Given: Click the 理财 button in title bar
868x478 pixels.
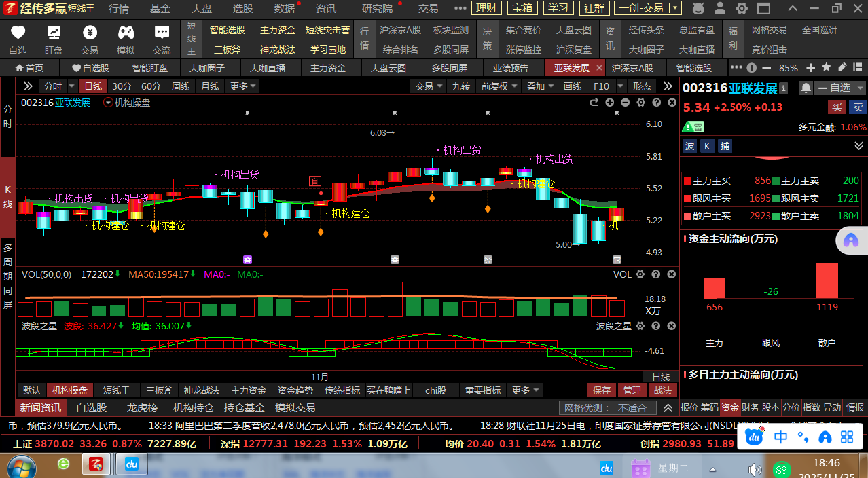Looking at the screenshot, I should 487,8.
